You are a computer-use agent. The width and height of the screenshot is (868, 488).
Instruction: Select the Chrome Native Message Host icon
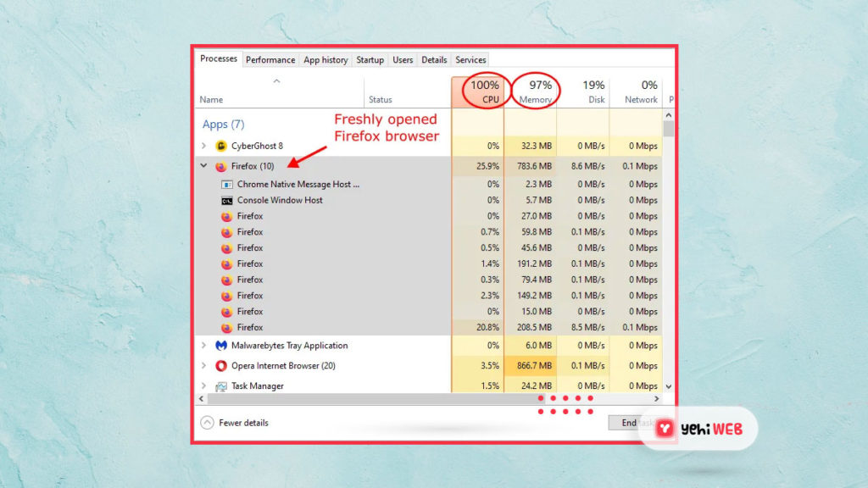(x=227, y=184)
